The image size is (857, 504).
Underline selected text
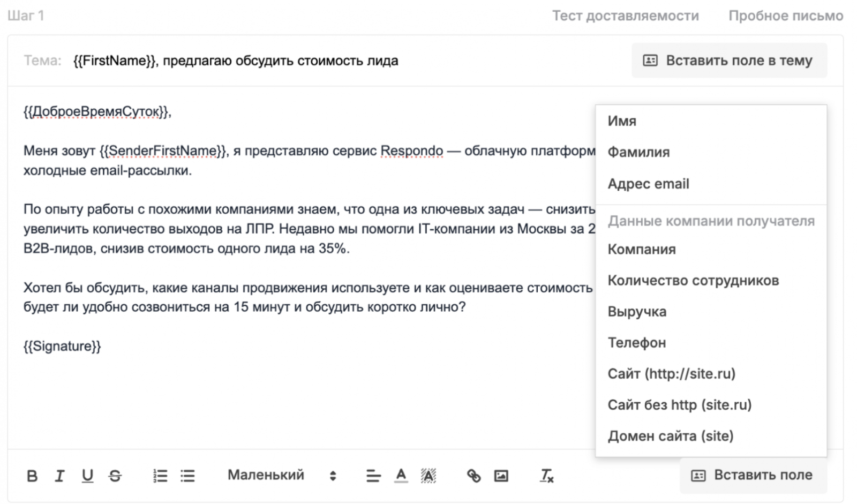click(87, 475)
